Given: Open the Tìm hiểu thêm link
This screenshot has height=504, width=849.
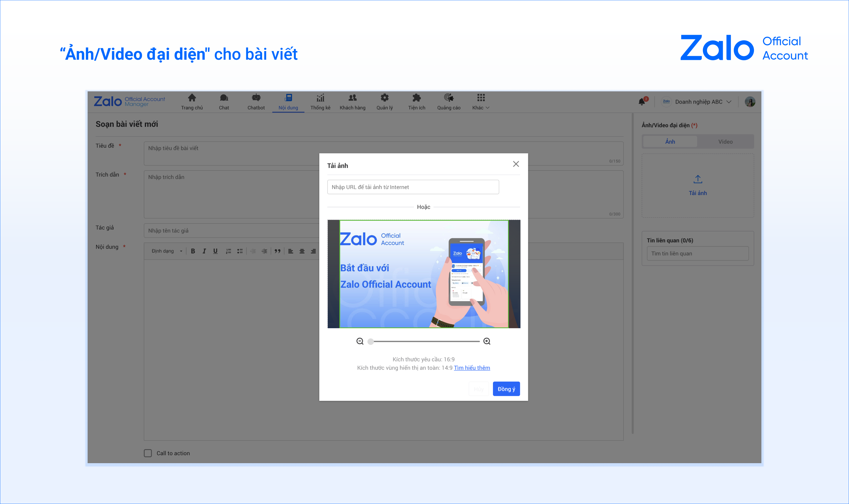Looking at the screenshot, I should [x=472, y=368].
